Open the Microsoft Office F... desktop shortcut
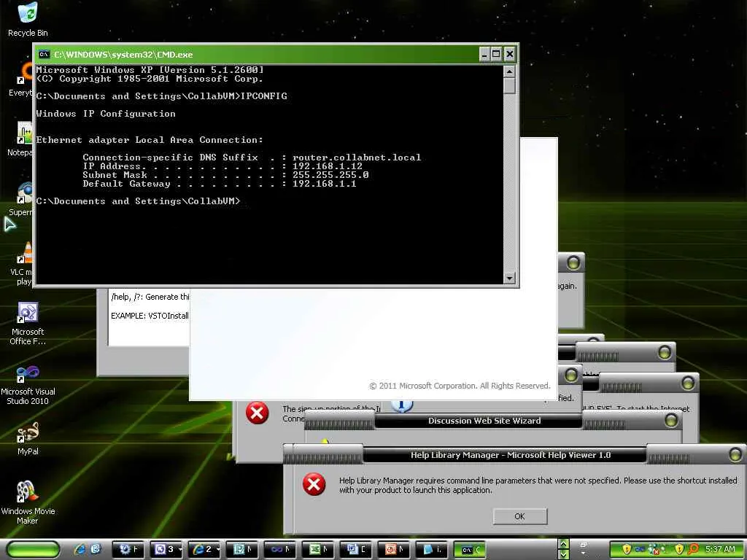747x560 pixels. 28,323
